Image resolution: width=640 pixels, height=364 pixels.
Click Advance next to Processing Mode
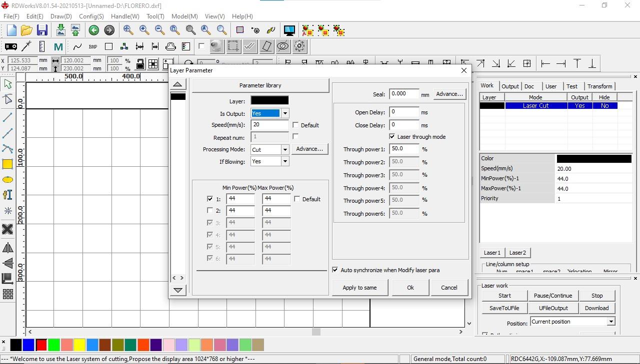(x=309, y=149)
